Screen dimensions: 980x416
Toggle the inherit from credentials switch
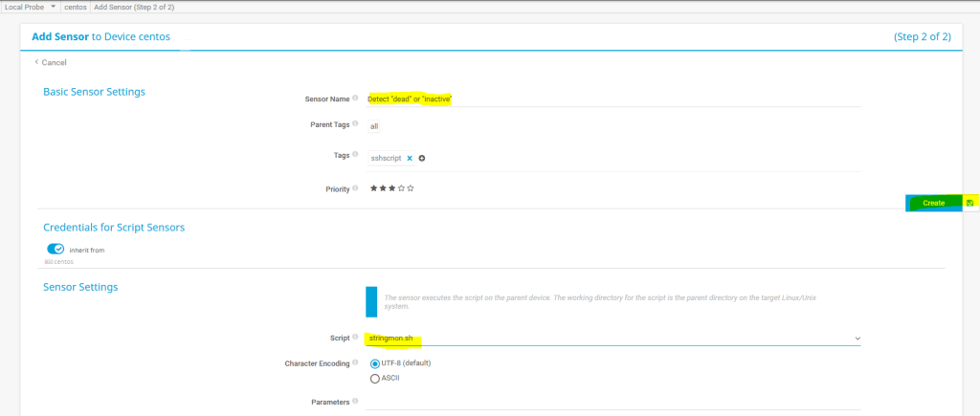(x=56, y=250)
